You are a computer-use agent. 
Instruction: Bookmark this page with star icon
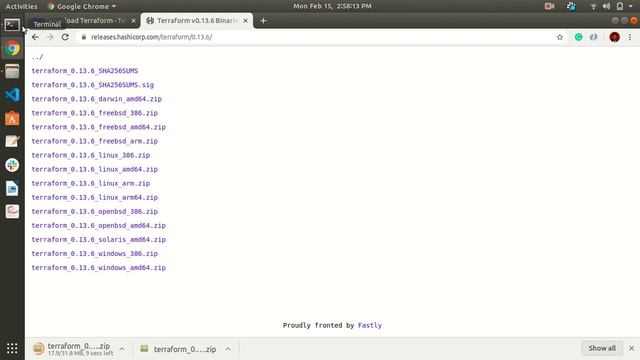tap(560, 37)
